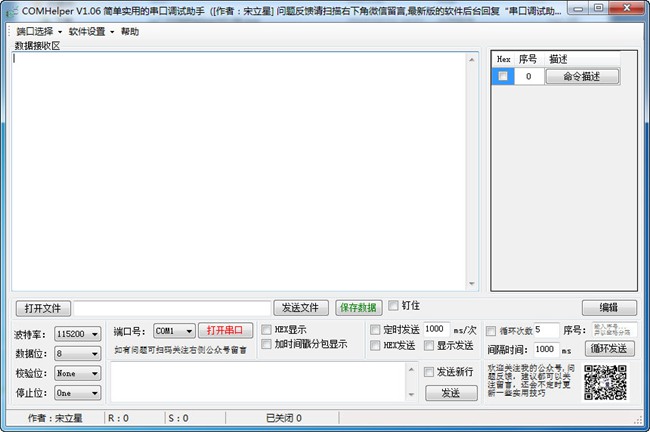Click the S:0 status bar counter

178,418
